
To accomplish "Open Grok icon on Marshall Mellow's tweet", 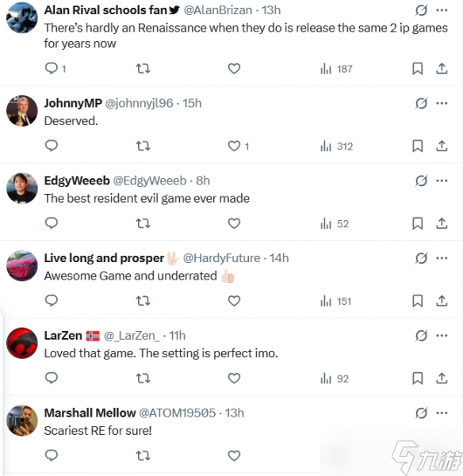I will coord(422,413).
